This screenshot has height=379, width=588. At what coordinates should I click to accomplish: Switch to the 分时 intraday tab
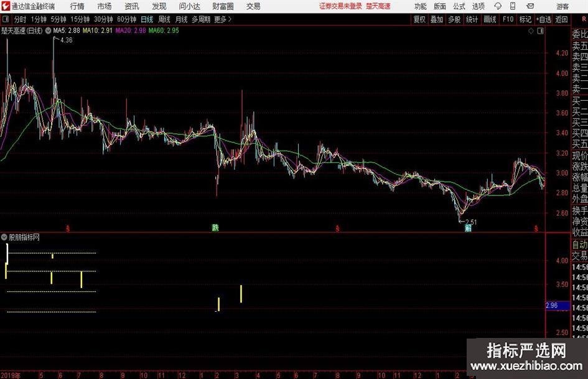tap(21, 19)
